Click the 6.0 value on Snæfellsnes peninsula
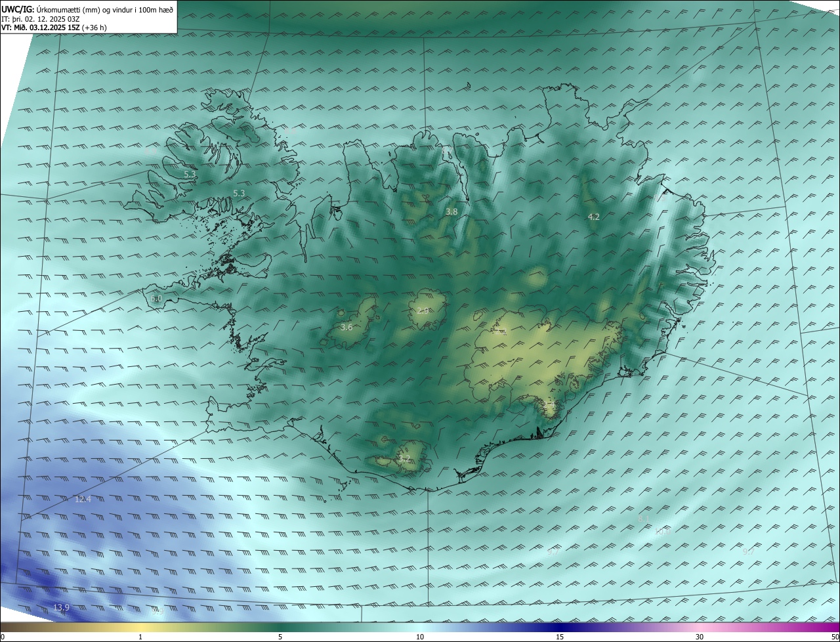 pos(156,299)
